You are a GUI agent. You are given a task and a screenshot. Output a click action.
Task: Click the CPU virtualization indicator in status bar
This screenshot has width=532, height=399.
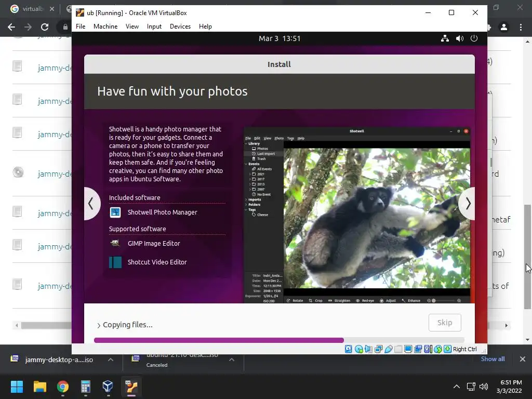click(428, 349)
